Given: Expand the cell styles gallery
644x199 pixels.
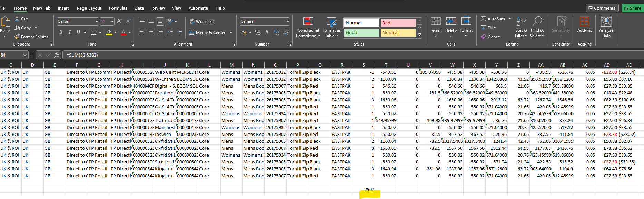Looking at the screenshot, I should 420,35.
